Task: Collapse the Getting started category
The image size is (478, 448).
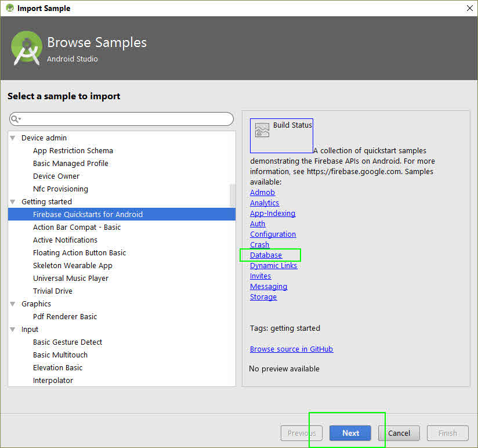Action: coord(13,201)
